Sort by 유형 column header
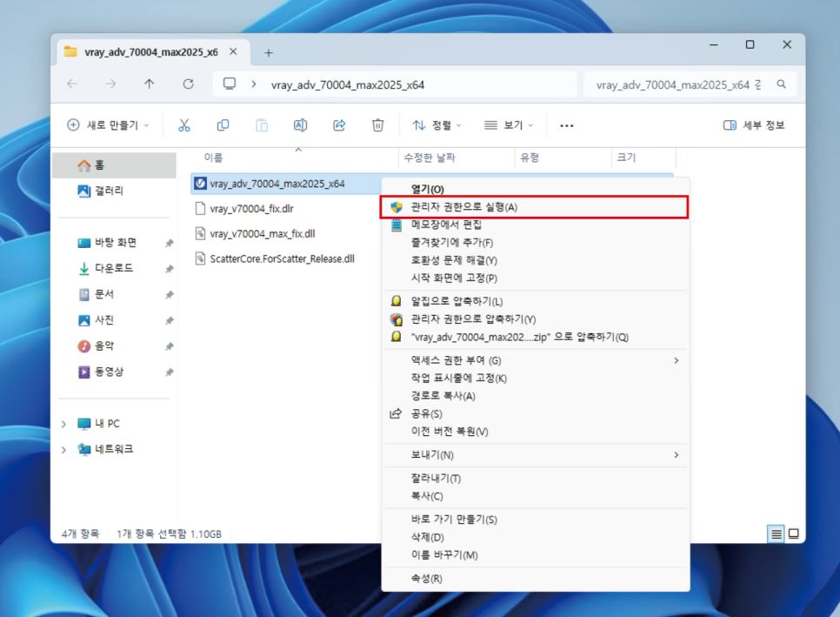Screen dimensions: 840x617 tap(563, 157)
